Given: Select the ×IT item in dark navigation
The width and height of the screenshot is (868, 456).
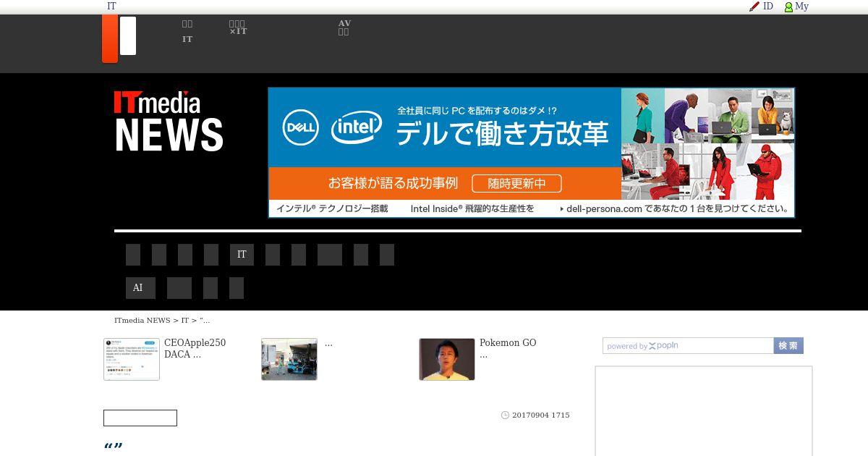Looking at the screenshot, I should tap(238, 28).
